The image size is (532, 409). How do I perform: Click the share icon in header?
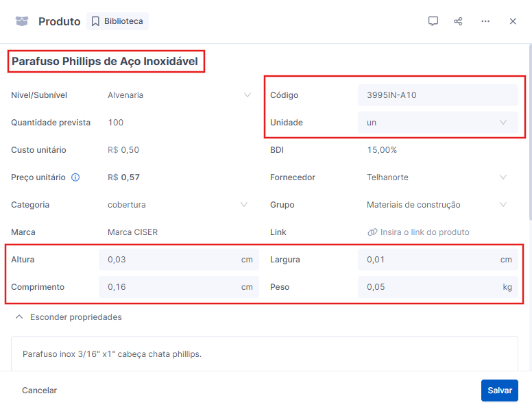pos(458,21)
